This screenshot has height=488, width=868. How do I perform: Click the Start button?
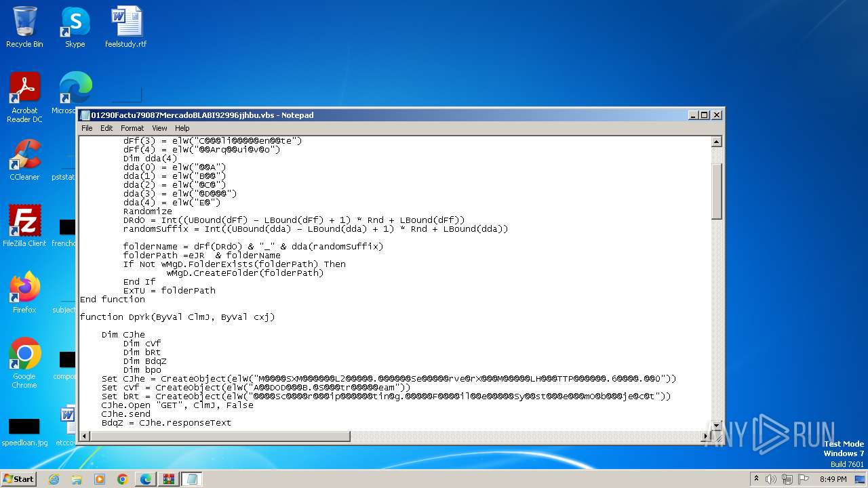18,479
